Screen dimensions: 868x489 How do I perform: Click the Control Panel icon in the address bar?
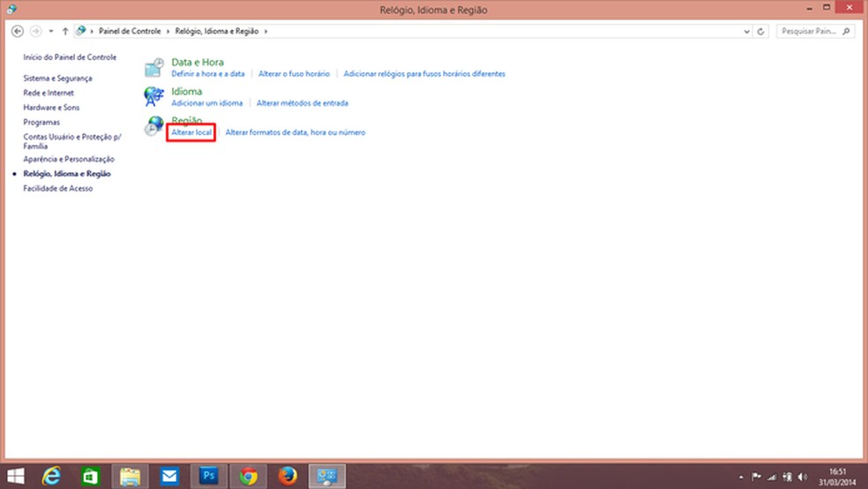[x=81, y=31]
